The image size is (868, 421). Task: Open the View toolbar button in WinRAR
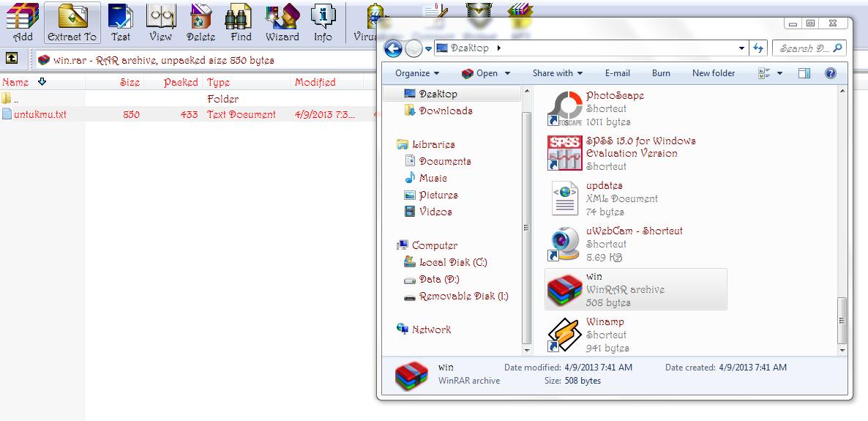coord(160,23)
